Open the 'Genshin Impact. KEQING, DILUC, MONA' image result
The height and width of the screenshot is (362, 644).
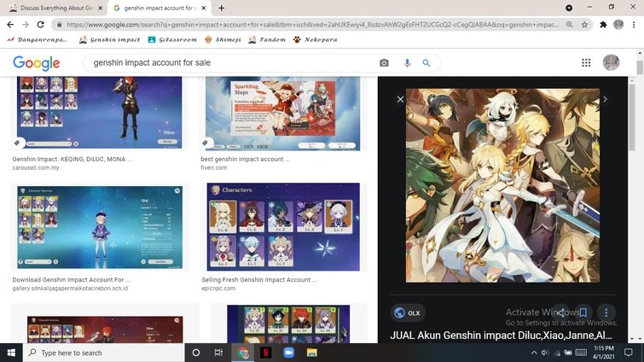click(x=100, y=112)
